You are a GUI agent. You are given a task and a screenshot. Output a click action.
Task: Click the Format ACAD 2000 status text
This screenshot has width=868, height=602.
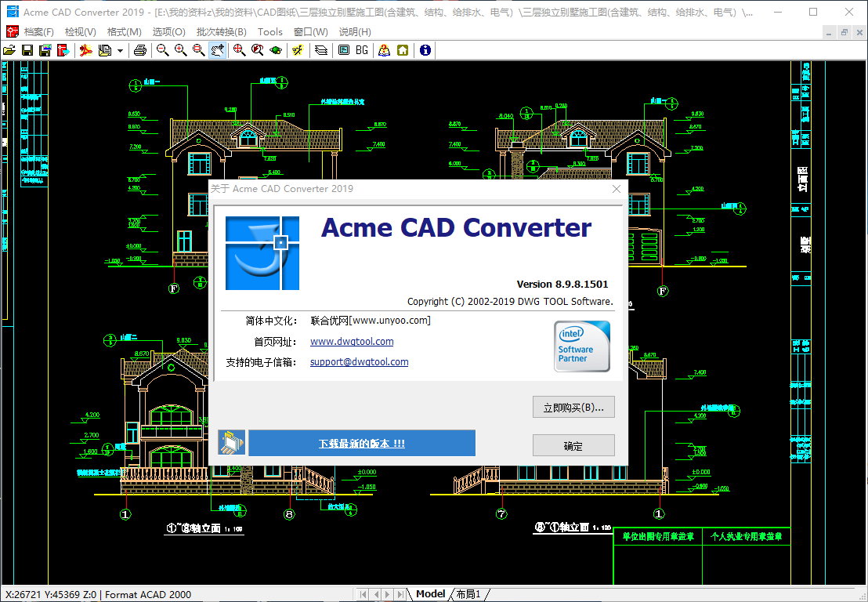pos(148,595)
